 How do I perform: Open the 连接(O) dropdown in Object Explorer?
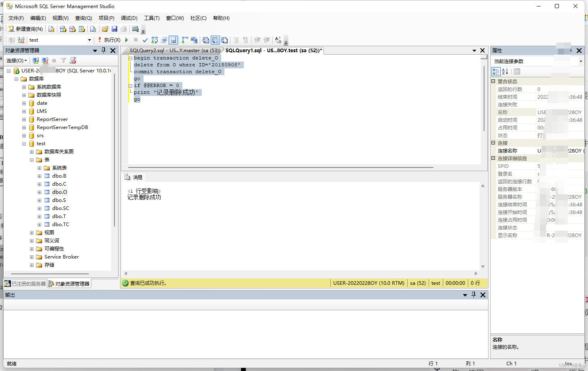click(17, 60)
